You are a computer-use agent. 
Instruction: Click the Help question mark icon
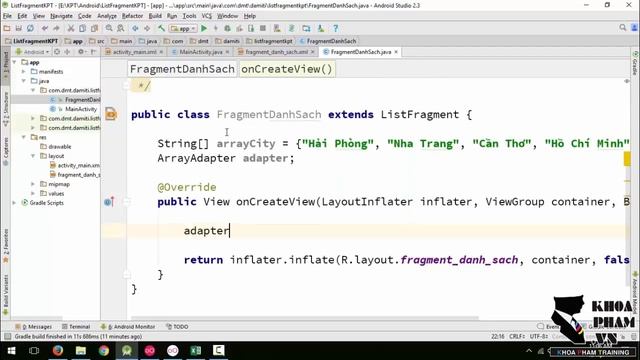(x=336, y=28)
